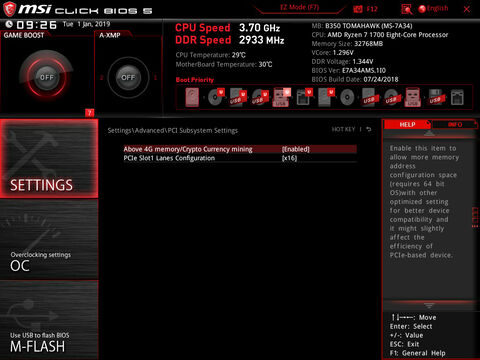Screen dimensions: 480x360
Task: Switch to the HELP tab
Action: (407, 124)
